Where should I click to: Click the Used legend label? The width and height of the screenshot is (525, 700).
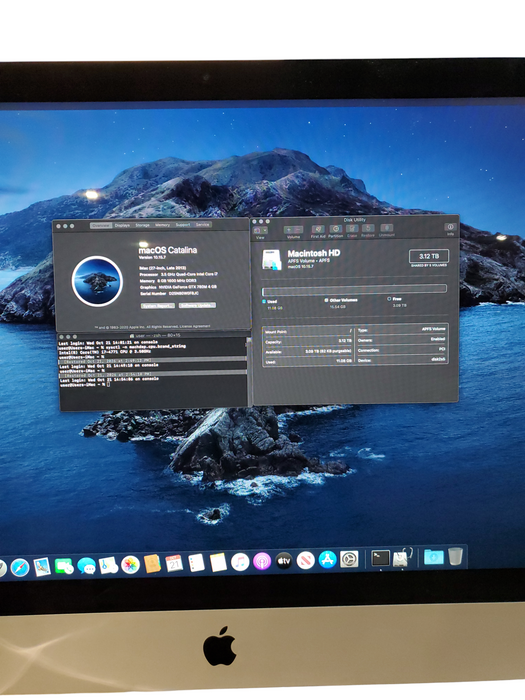272,301
